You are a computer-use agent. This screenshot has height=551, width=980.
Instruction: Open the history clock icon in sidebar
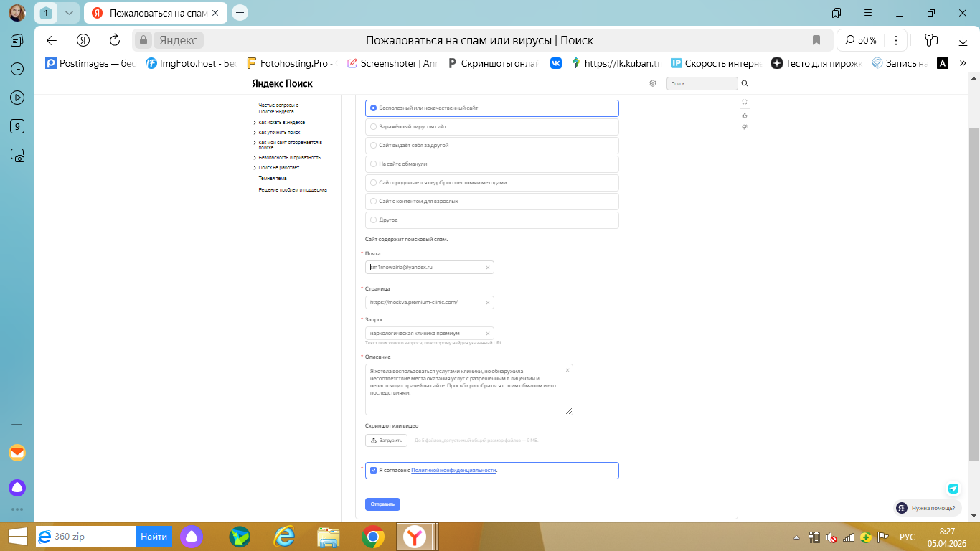(17, 69)
